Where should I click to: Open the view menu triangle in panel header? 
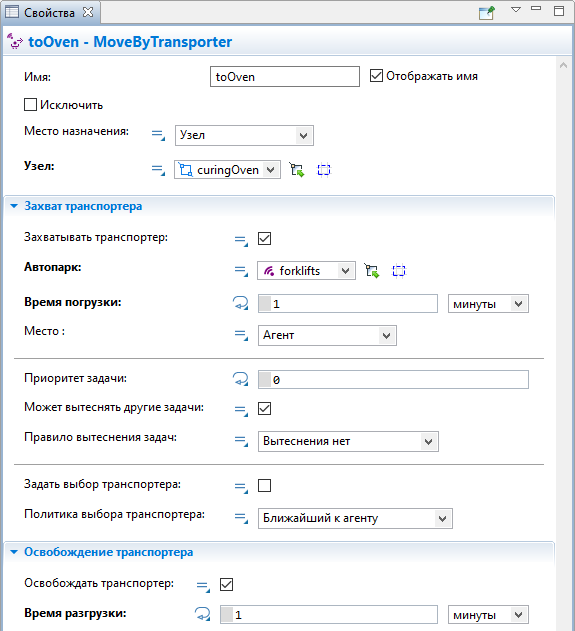coord(516,10)
